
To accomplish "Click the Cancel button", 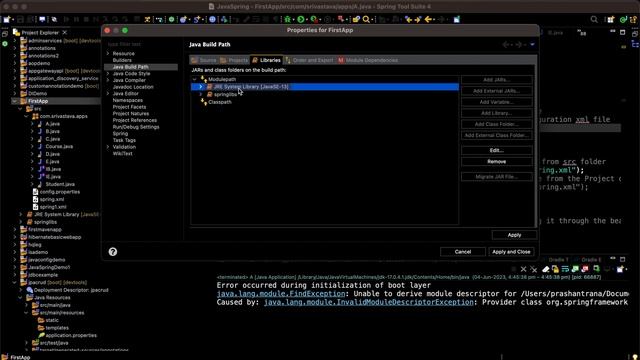I will click(463, 252).
